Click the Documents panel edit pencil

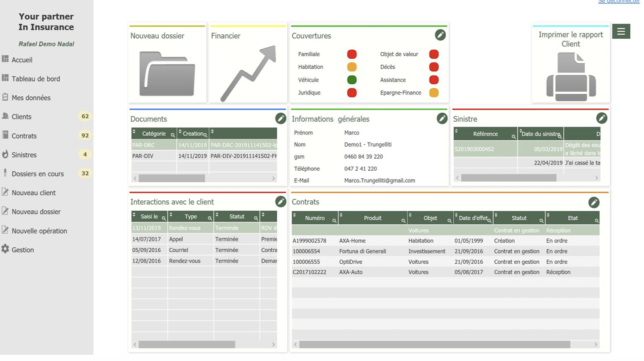[x=280, y=118]
